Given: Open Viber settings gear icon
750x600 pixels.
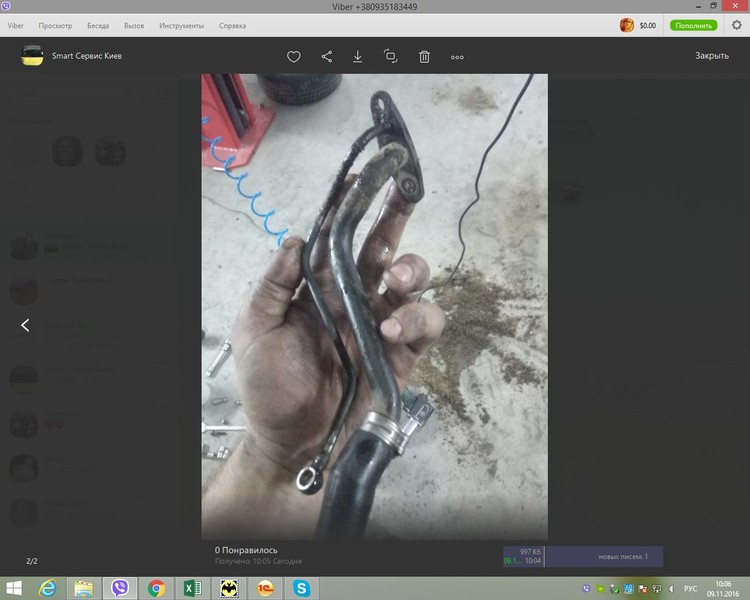Looking at the screenshot, I should tap(737, 25).
